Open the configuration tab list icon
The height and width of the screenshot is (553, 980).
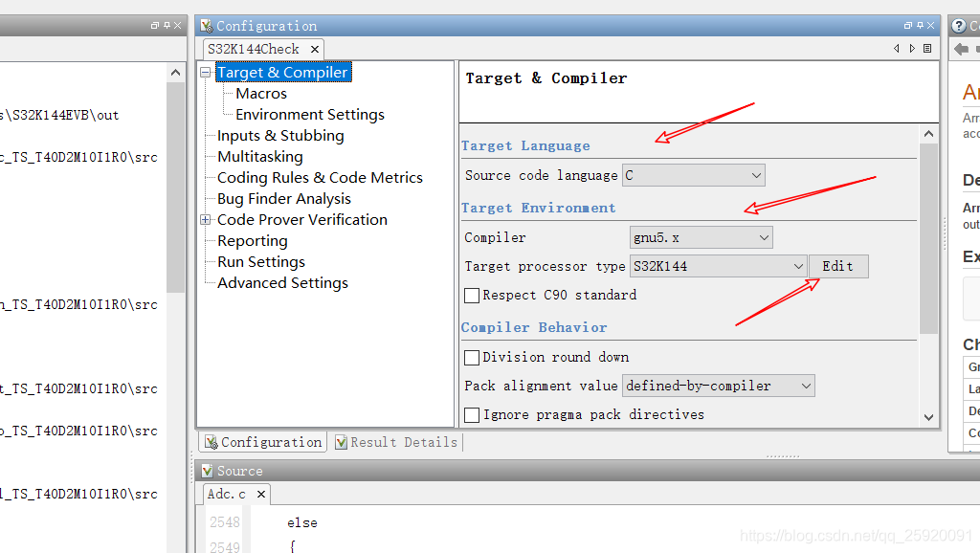927,49
